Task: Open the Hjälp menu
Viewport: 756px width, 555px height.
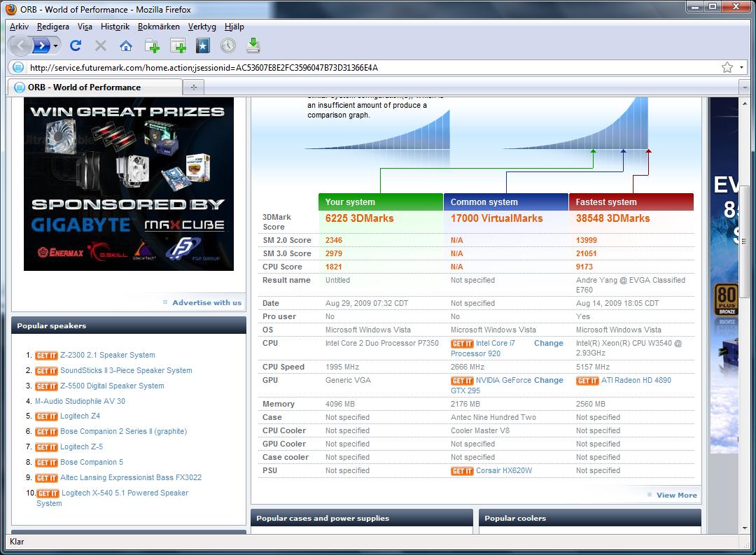Action: 234,27
